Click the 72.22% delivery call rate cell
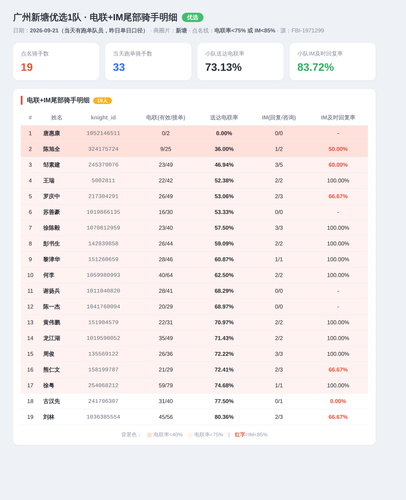 tap(224, 354)
